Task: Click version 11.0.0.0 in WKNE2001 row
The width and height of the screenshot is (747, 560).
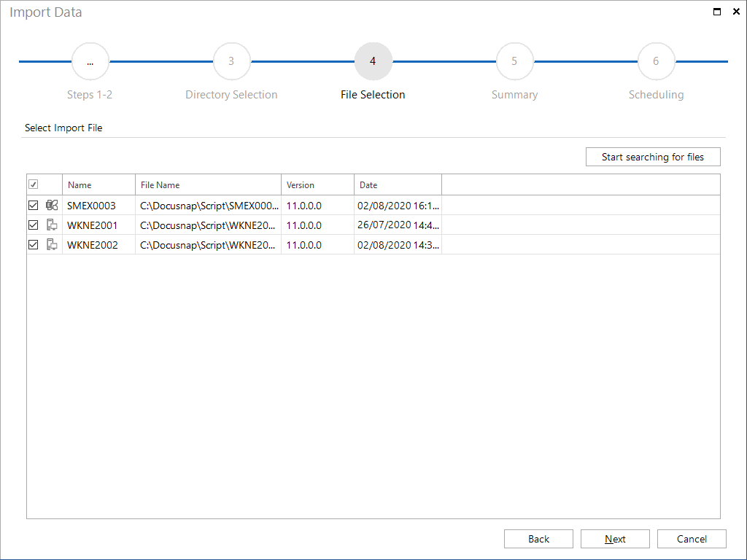Action: pos(318,225)
